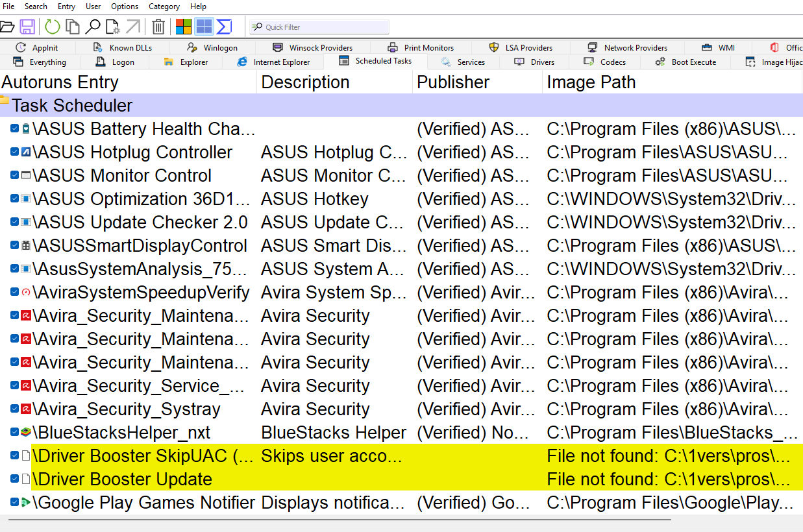Switch to the Drivers tab
The width and height of the screenshot is (803, 532).
pyautogui.click(x=535, y=62)
